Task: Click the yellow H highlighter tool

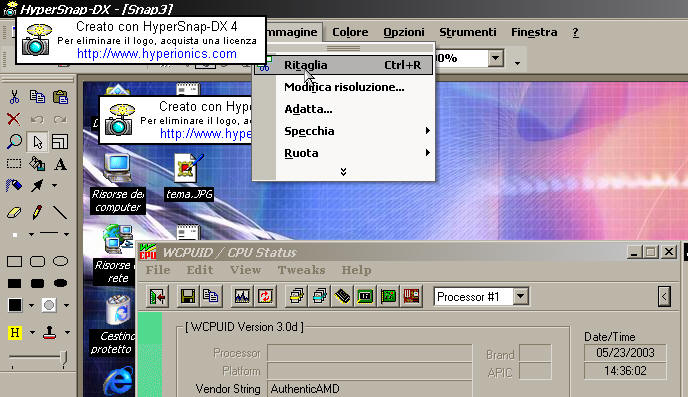Action: pyautogui.click(x=14, y=333)
